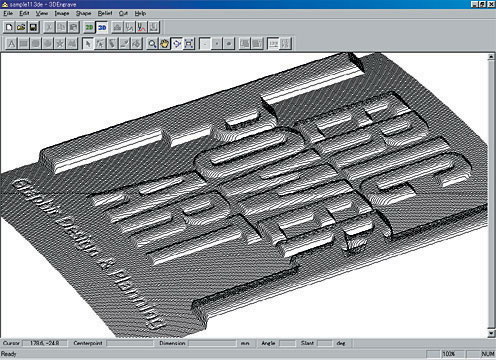Click the New file icon

click(x=9, y=27)
